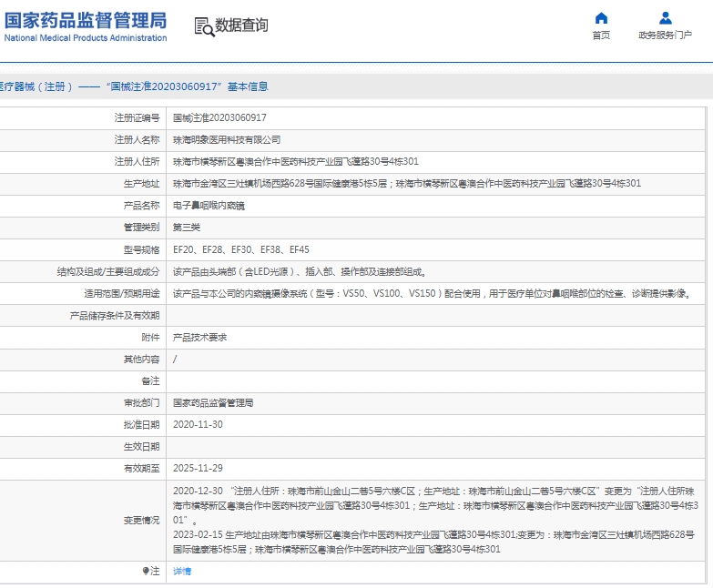The height and width of the screenshot is (588, 713).
Task: Click the 附件 row label
Action: 150,337
